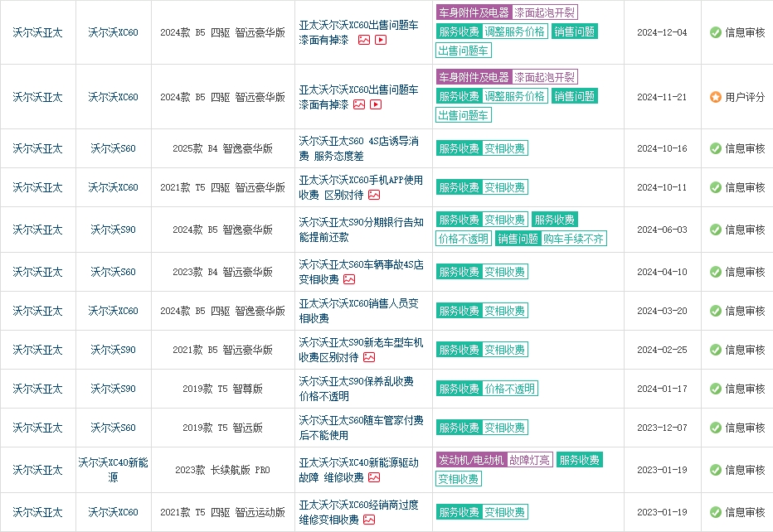Click green check status icon for 2024-10-11 row
The width and height of the screenshot is (773, 532).
tap(715, 187)
